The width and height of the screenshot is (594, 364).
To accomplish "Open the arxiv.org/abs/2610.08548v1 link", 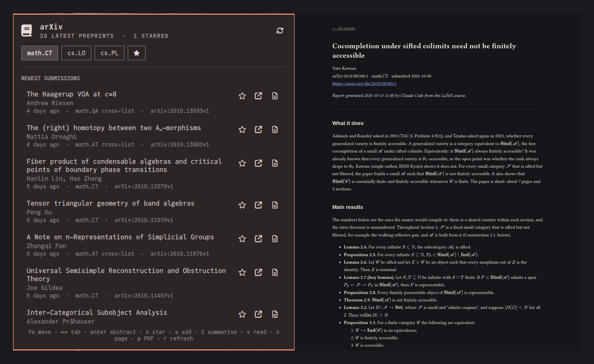I will tap(364, 83).
